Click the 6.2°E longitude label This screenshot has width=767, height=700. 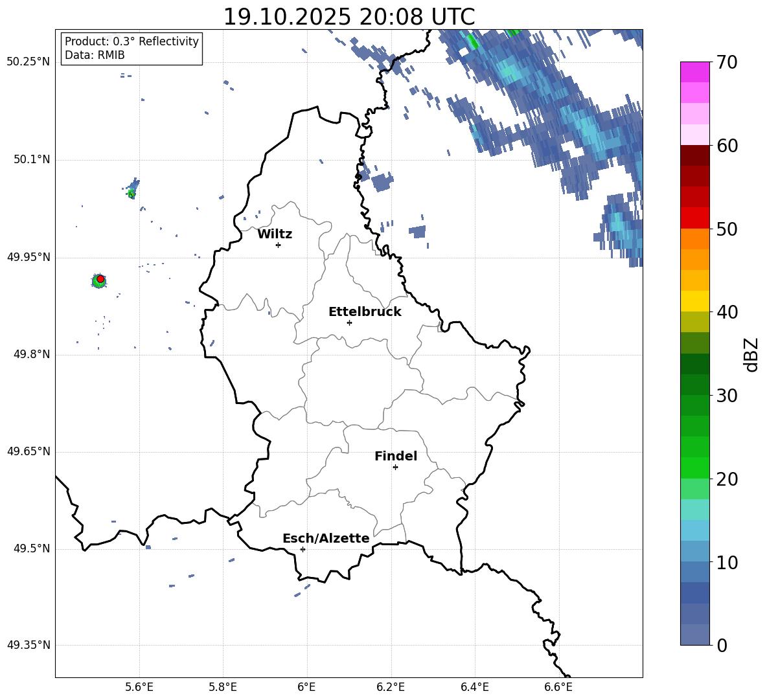[x=391, y=688]
